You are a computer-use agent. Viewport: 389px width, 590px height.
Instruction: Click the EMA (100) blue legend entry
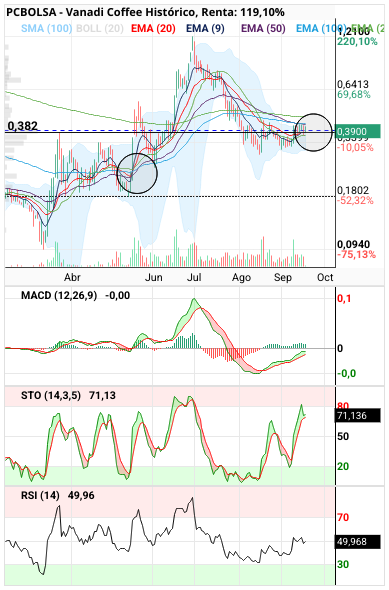321,29
